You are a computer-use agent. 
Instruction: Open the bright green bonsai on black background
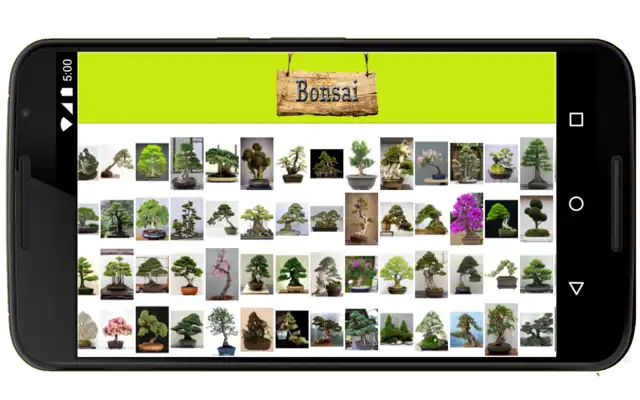(x=501, y=219)
